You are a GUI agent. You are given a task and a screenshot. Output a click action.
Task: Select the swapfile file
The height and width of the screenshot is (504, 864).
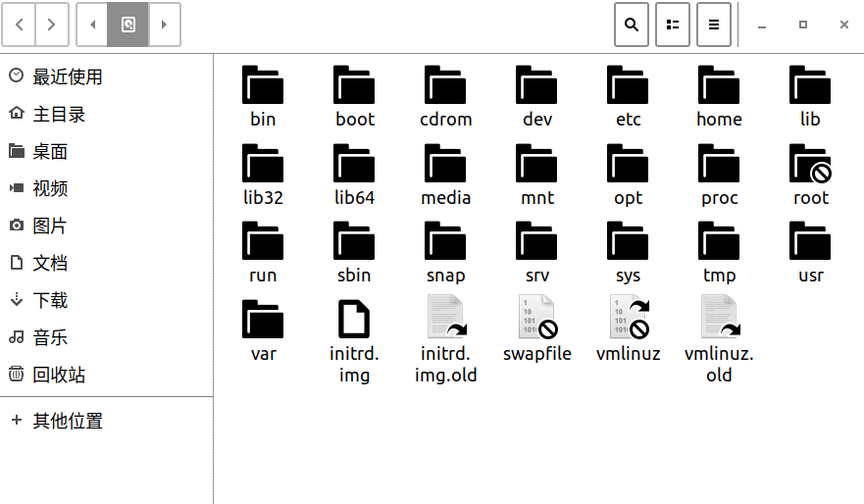tap(536, 329)
